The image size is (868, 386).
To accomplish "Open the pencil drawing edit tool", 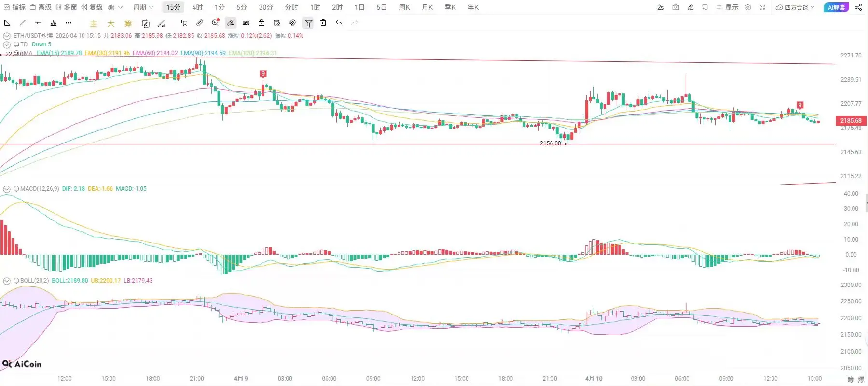I will coord(690,7).
